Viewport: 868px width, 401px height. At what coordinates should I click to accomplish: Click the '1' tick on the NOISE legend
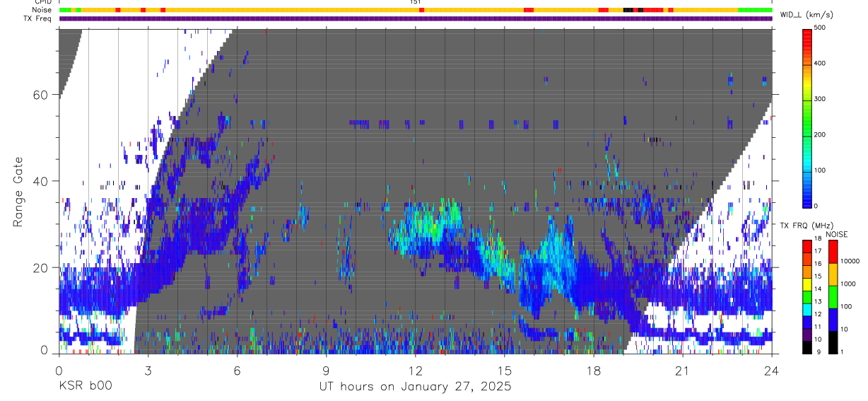pos(842,351)
